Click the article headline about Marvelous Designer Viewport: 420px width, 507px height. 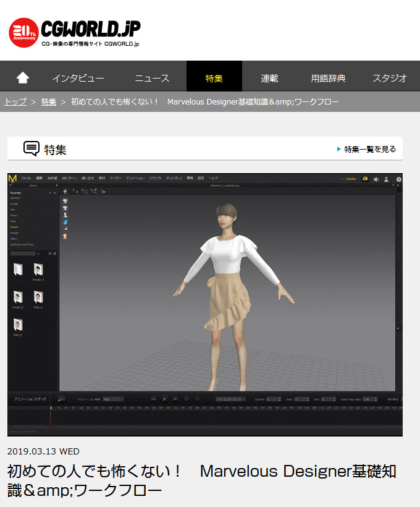pyautogui.click(x=201, y=480)
